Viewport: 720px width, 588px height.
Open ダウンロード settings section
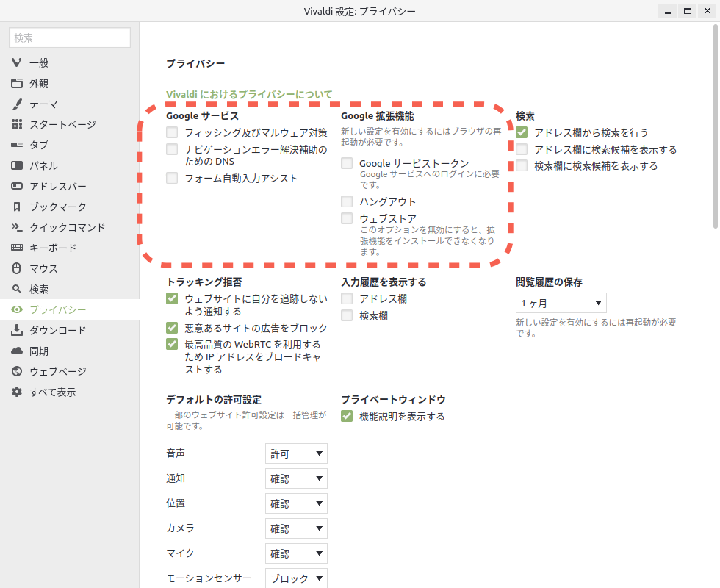pos(69,330)
